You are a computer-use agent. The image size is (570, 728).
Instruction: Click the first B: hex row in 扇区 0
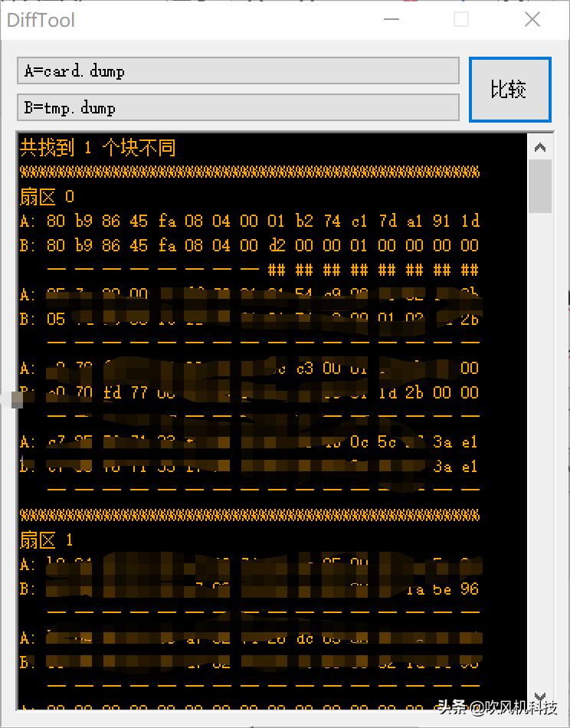(249, 246)
